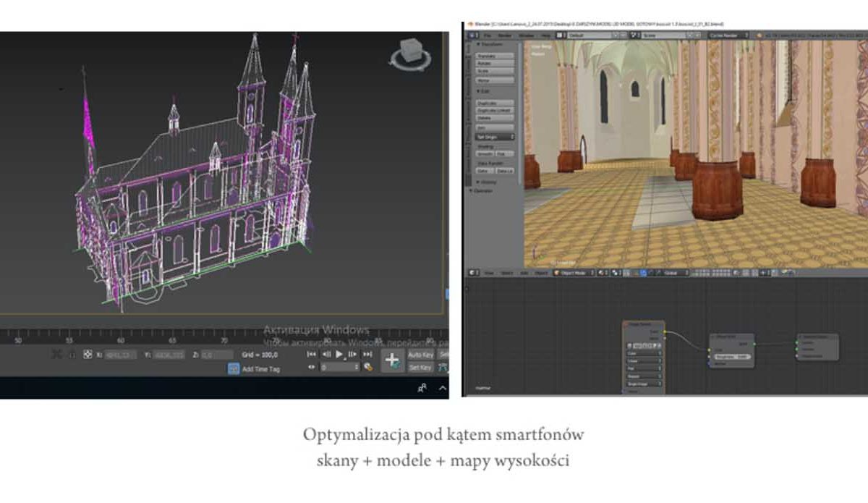Go to the end frame of the animation
Image resolution: width=868 pixels, height=503 pixels.
pos(367,354)
